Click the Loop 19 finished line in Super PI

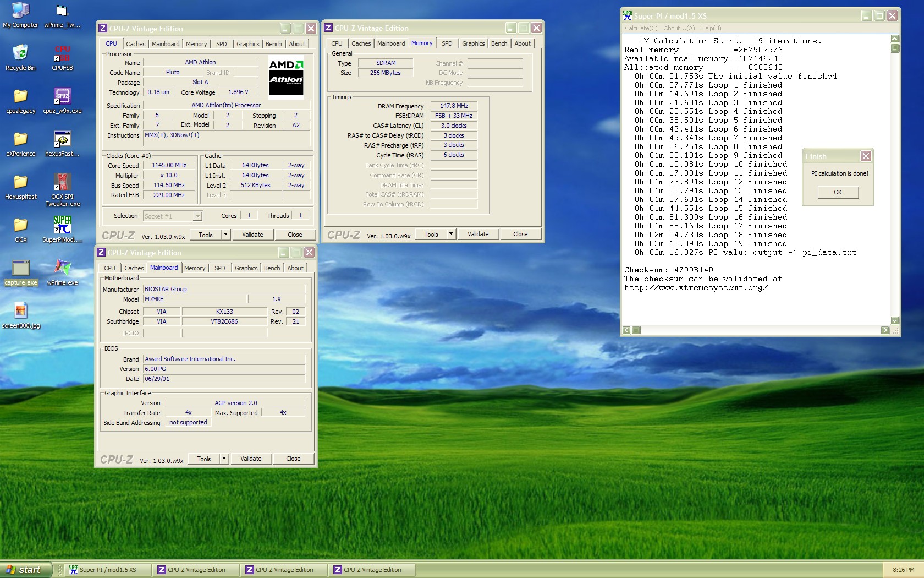pyautogui.click(x=711, y=243)
